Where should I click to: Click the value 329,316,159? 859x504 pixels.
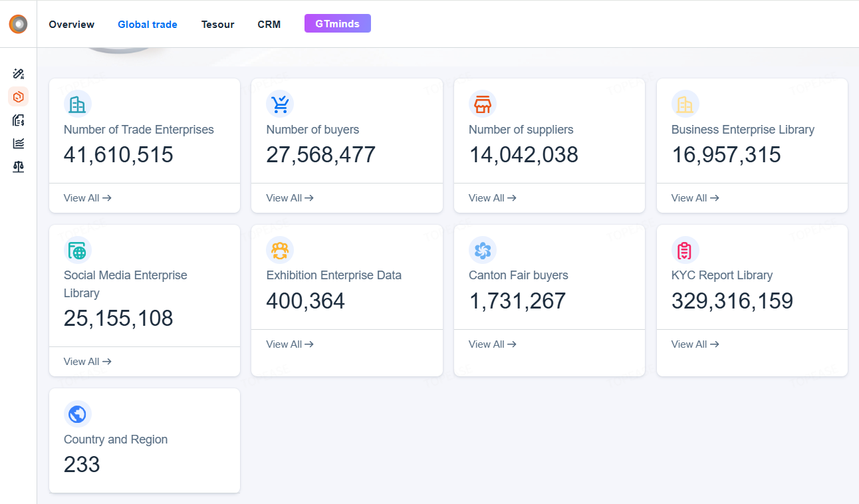[x=733, y=301]
